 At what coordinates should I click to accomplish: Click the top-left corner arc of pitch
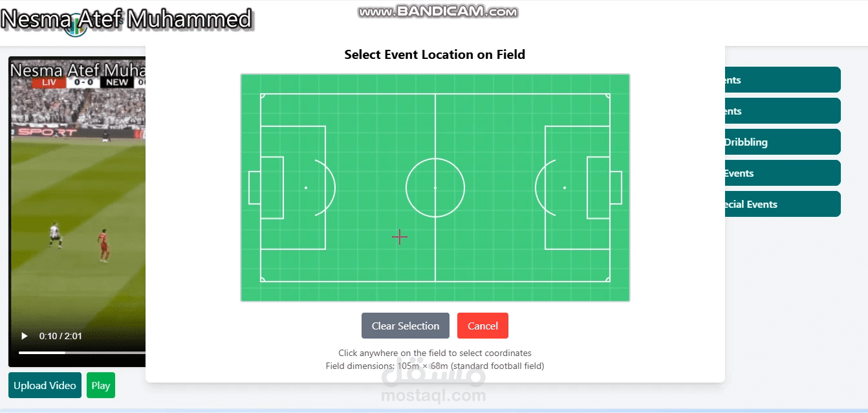263,96
